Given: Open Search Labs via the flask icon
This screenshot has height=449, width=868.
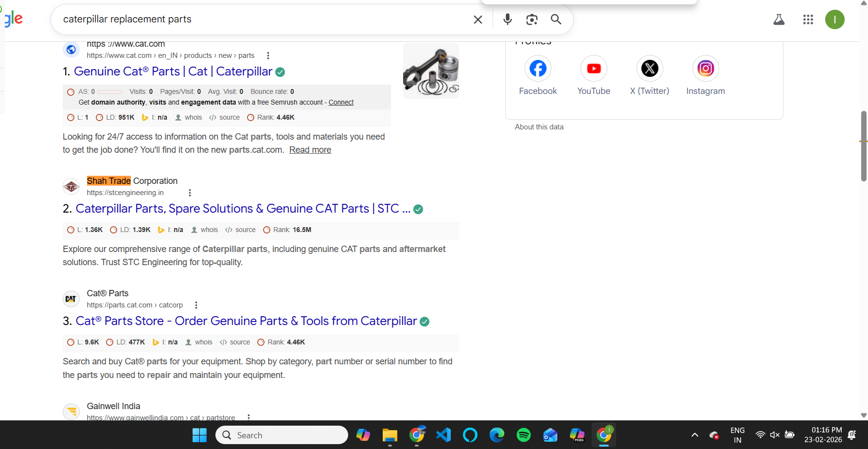Looking at the screenshot, I should coord(779,19).
